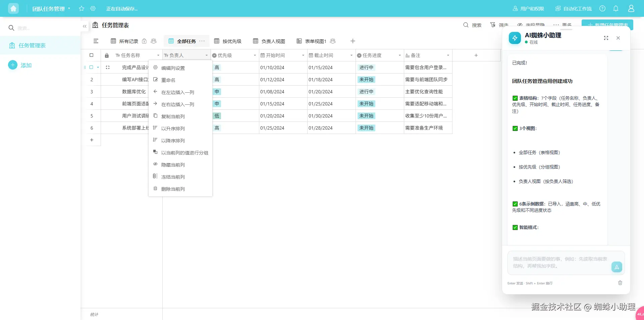Choose 复制当前列 from the menu

pos(180,116)
